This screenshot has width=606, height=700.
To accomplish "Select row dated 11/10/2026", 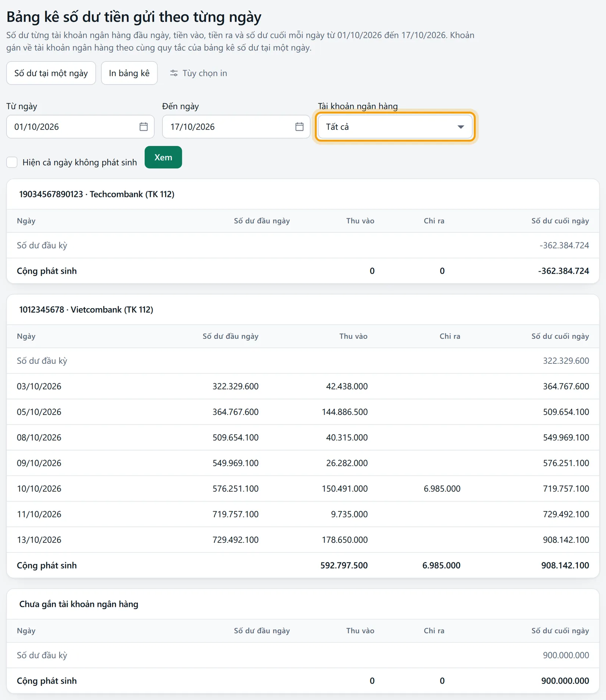I will 303,514.
